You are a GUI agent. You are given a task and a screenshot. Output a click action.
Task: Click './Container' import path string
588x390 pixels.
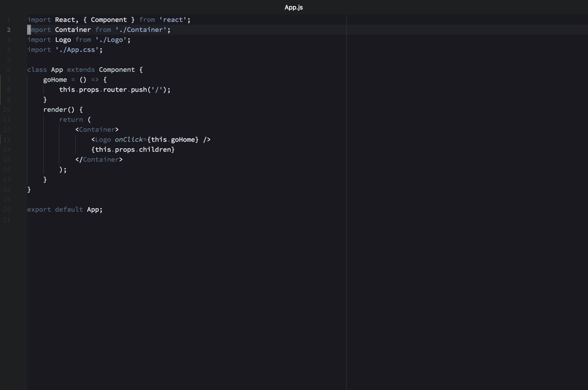coord(141,30)
